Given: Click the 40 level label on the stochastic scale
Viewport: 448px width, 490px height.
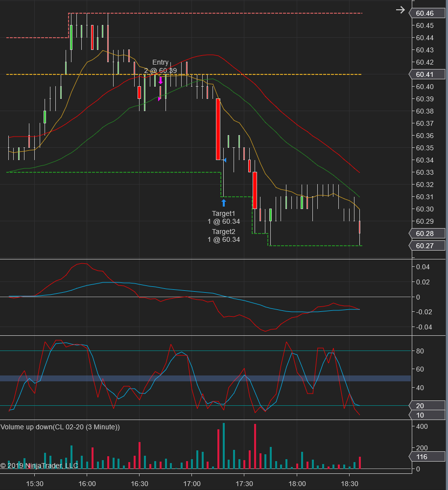Looking at the screenshot, I should [420, 388].
